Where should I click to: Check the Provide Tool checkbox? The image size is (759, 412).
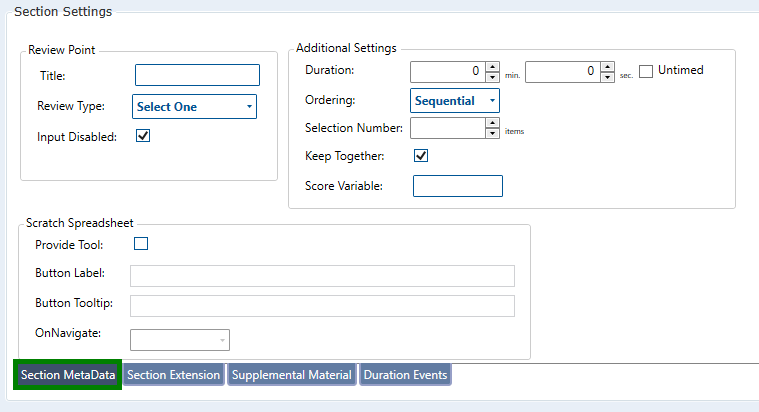point(141,244)
